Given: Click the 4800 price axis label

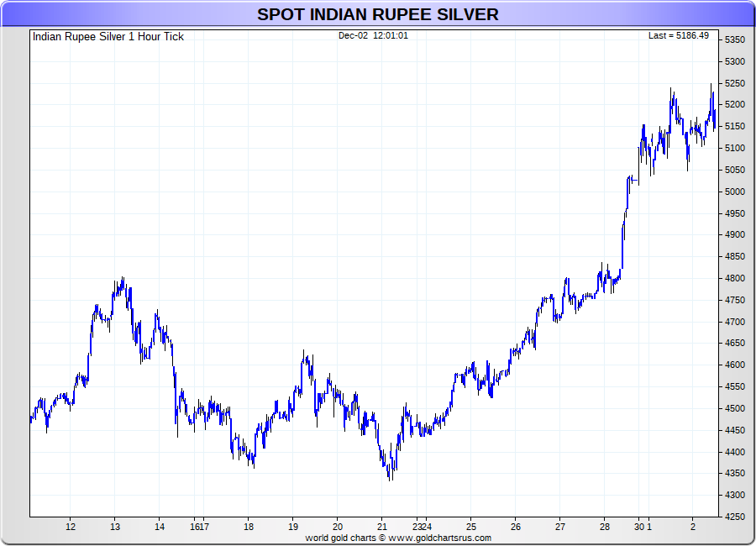Looking at the screenshot, I should pyautogui.click(x=735, y=278).
